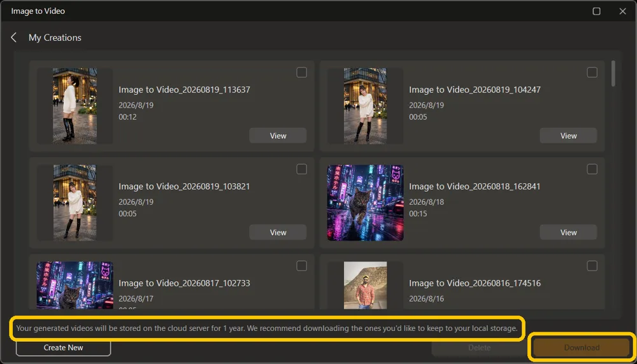Click the Create New button

(x=63, y=347)
